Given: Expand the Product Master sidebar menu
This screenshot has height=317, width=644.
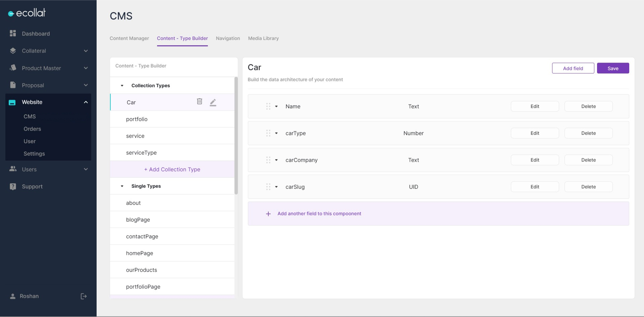Looking at the screenshot, I should [x=86, y=68].
